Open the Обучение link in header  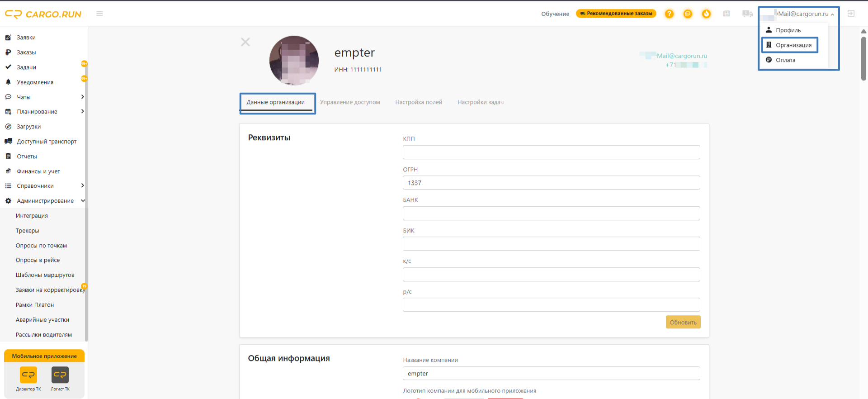(x=555, y=14)
